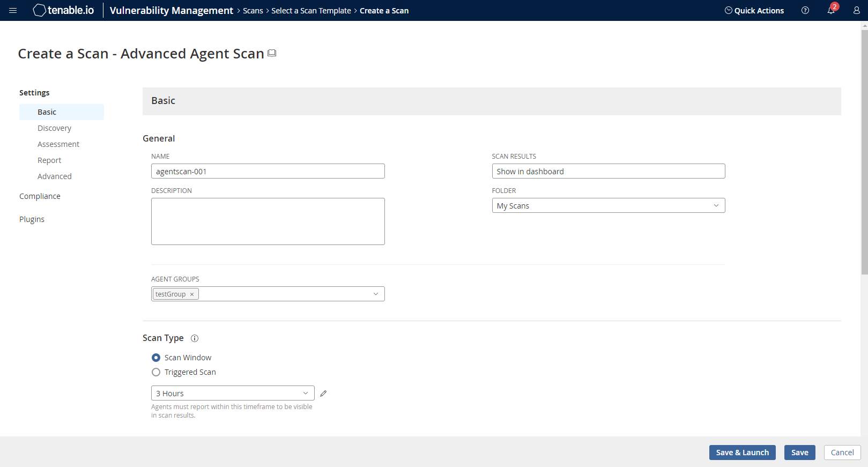Screen dimensions: 868x467
Task: Click Settings sidebar heading
Action: coord(34,93)
